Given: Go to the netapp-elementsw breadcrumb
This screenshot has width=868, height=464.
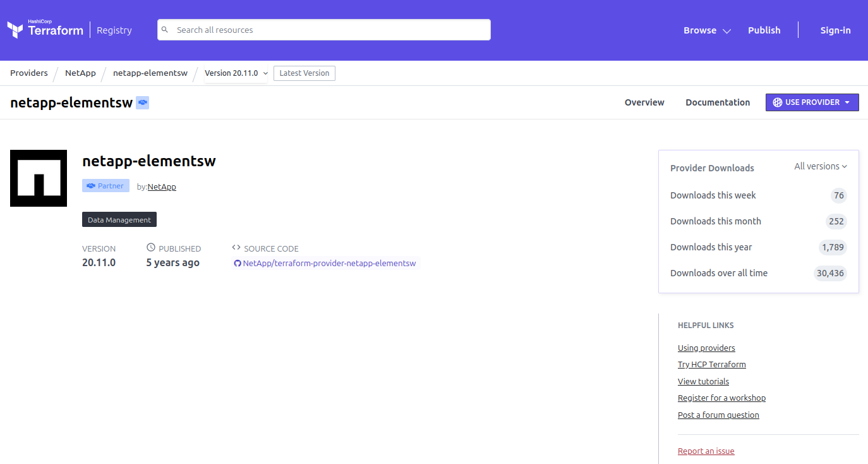Looking at the screenshot, I should (x=150, y=73).
